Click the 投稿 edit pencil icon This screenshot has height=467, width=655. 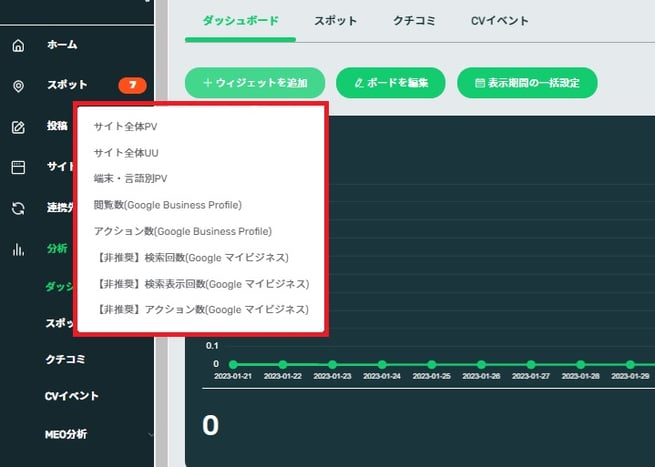(x=18, y=127)
